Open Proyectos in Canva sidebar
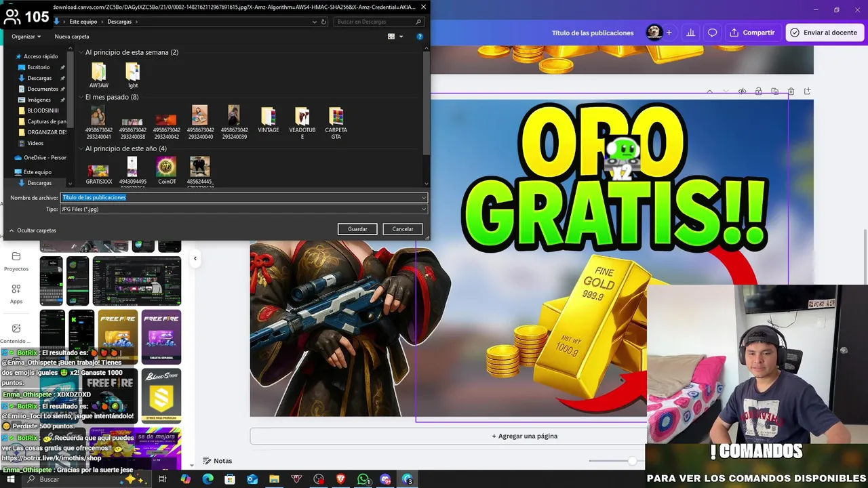The height and width of the screenshot is (488, 868). tap(16, 261)
